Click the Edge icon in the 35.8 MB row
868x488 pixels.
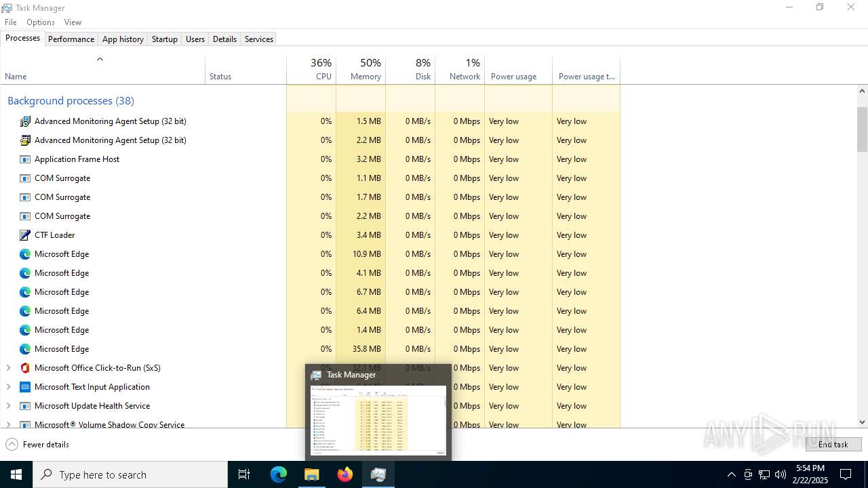25,349
